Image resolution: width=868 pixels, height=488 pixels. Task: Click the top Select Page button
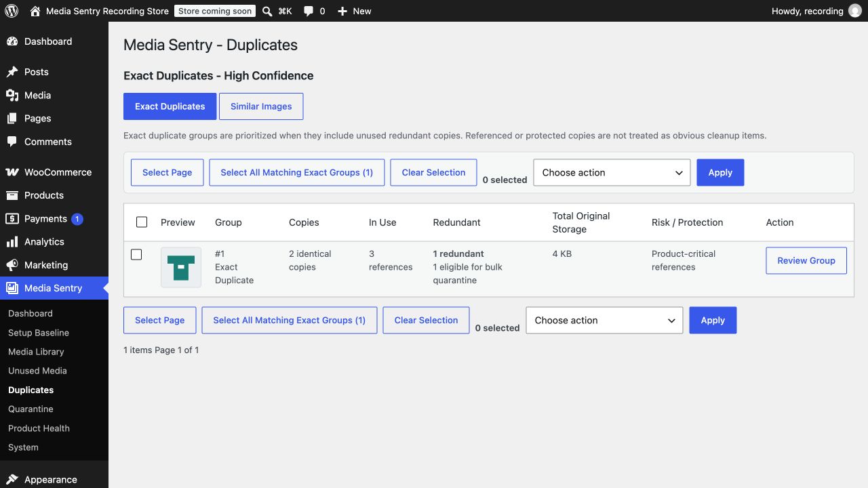167,173
